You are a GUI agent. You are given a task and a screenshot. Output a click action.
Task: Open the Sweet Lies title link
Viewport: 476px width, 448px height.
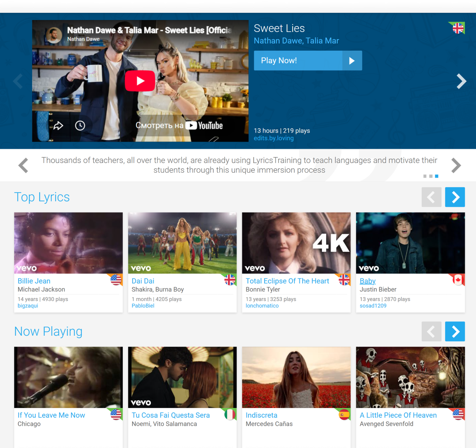tap(279, 28)
